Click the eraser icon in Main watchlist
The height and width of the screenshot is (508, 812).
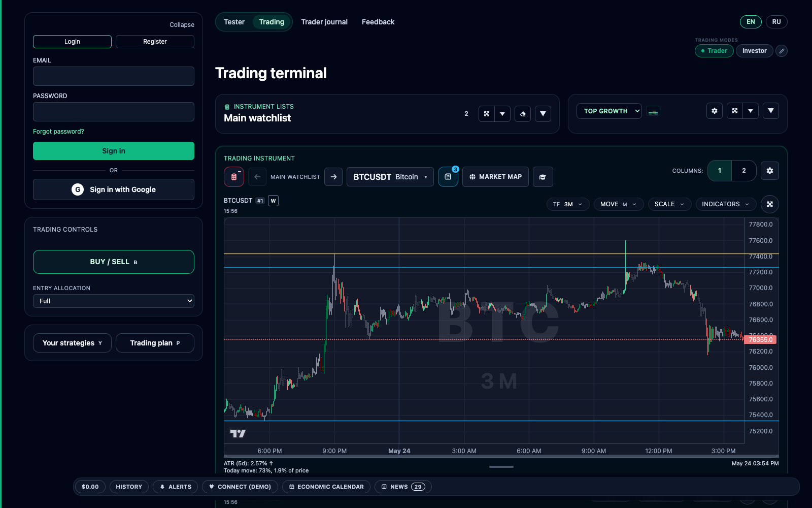[x=523, y=114]
